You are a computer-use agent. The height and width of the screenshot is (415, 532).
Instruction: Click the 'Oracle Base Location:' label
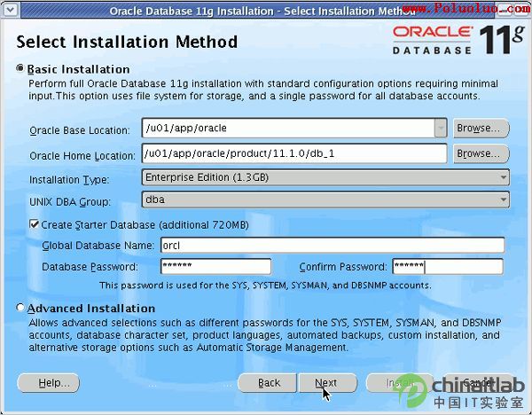coord(80,130)
